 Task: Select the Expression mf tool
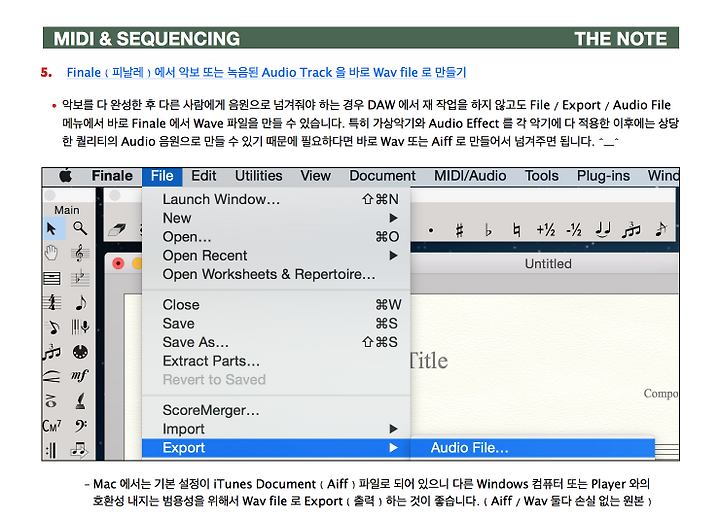pos(80,377)
